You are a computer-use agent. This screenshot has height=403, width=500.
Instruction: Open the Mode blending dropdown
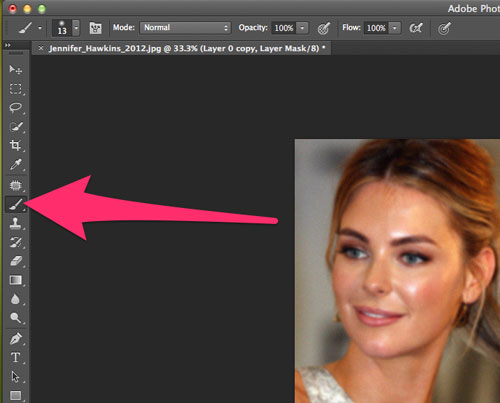click(185, 28)
